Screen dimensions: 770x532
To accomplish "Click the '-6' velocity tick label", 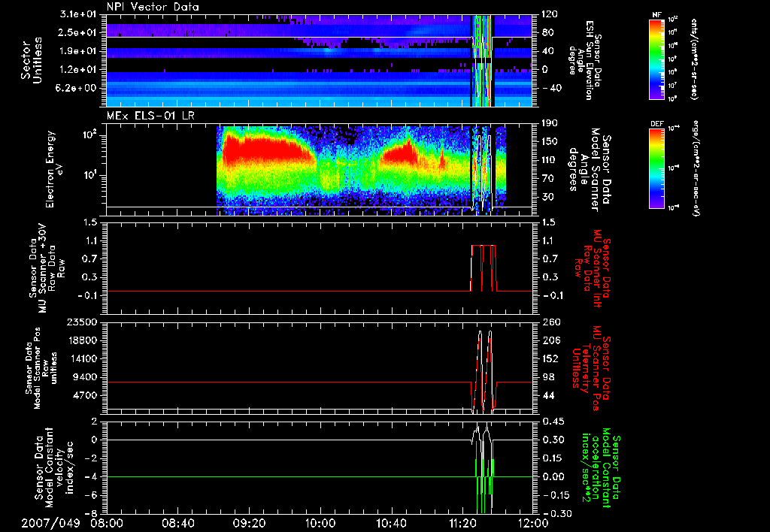I will pos(92,495).
